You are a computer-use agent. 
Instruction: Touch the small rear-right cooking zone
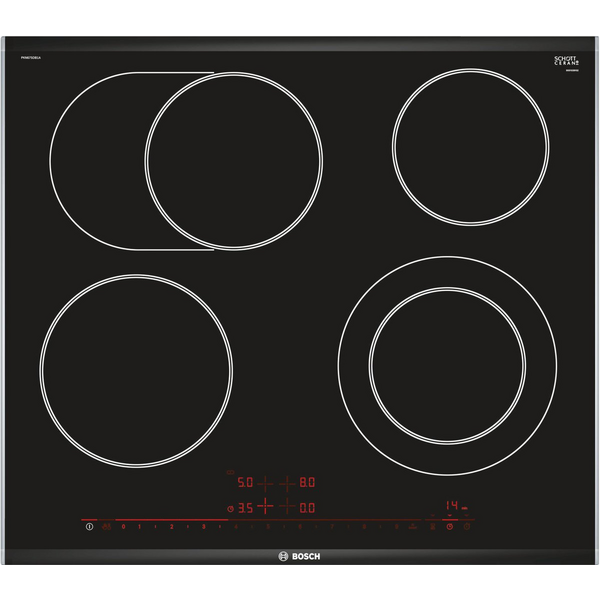(470, 145)
